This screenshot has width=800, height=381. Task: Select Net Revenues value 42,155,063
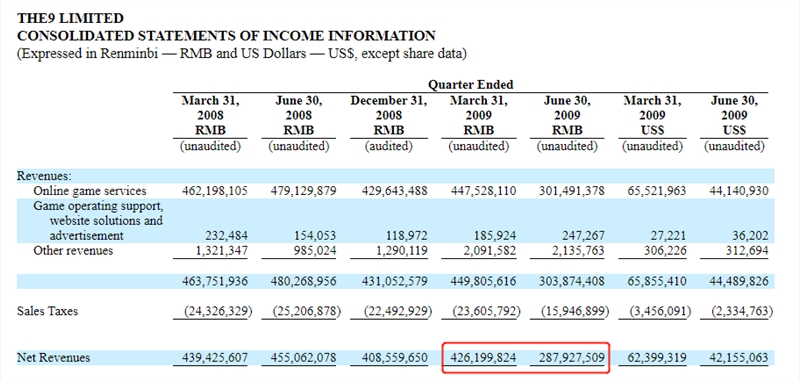(x=738, y=358)
